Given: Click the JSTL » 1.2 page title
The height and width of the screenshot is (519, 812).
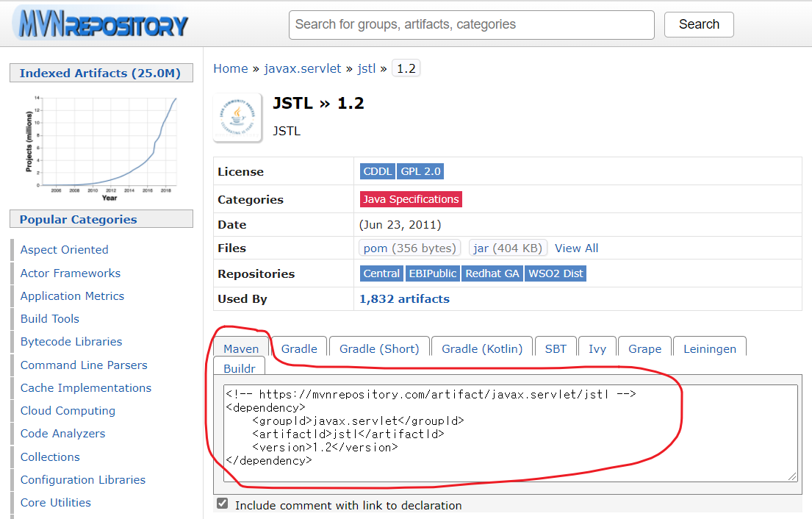Looking at the screenshot, I should click(x=318, y=103).
